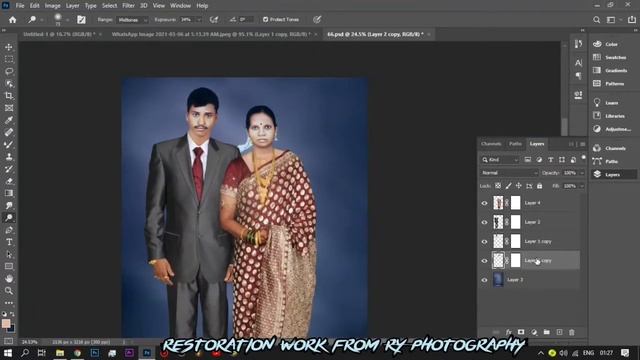Toggle the layer filter on/off switch

click(584, 158)
